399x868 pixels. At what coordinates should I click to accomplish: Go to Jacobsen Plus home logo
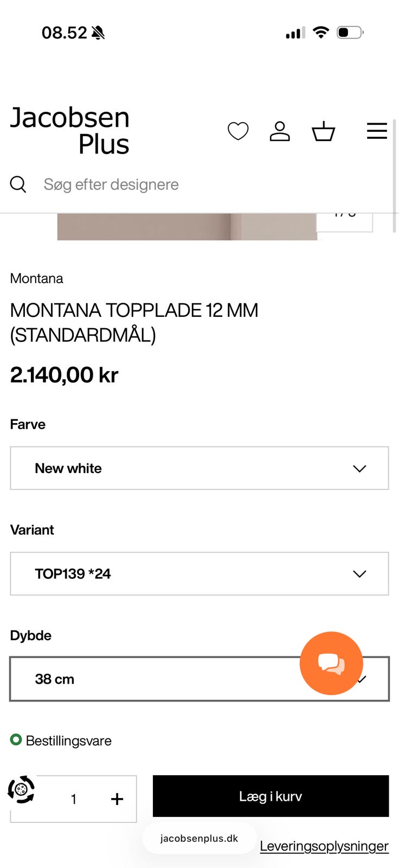[70, 131]
